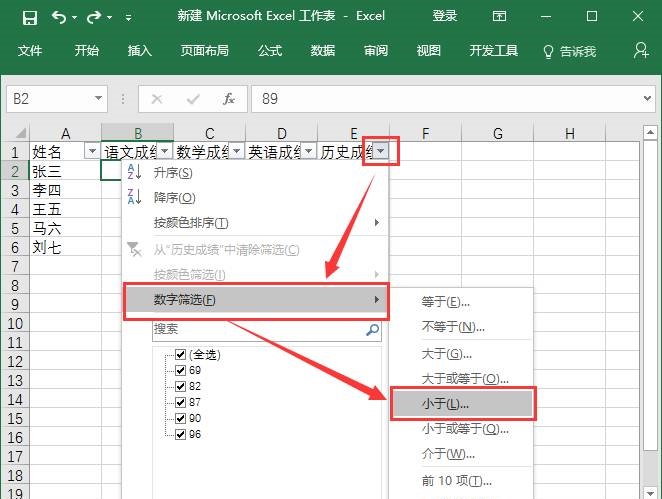
Task: Click the vertical scrollbar up arrow
Action: pos(650,133)
